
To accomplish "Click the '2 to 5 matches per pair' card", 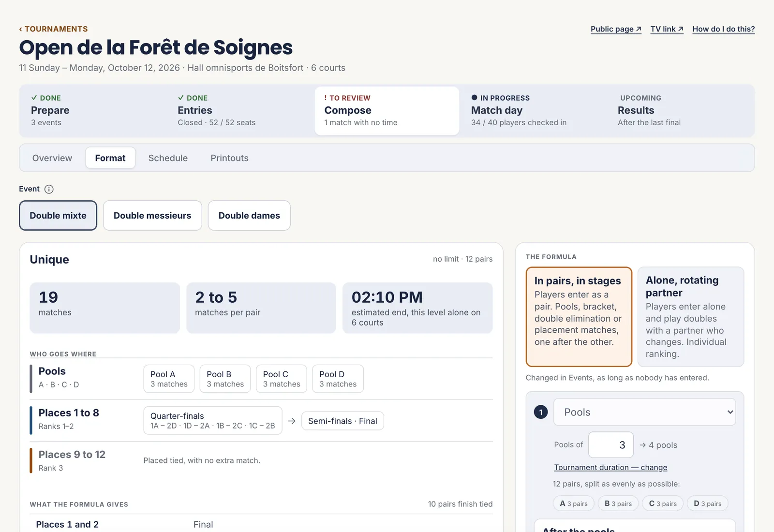I will tap(261, 308).
